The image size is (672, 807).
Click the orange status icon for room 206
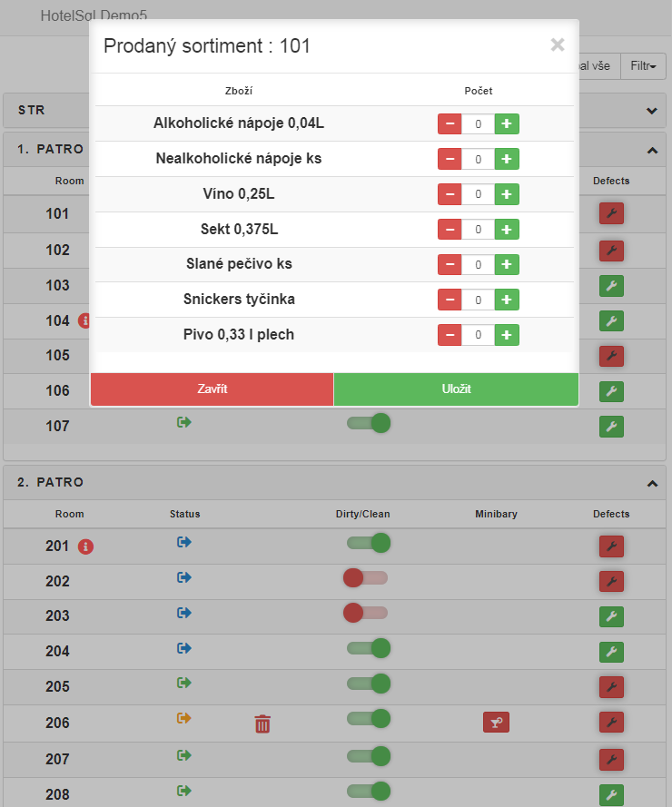[184, 718]
